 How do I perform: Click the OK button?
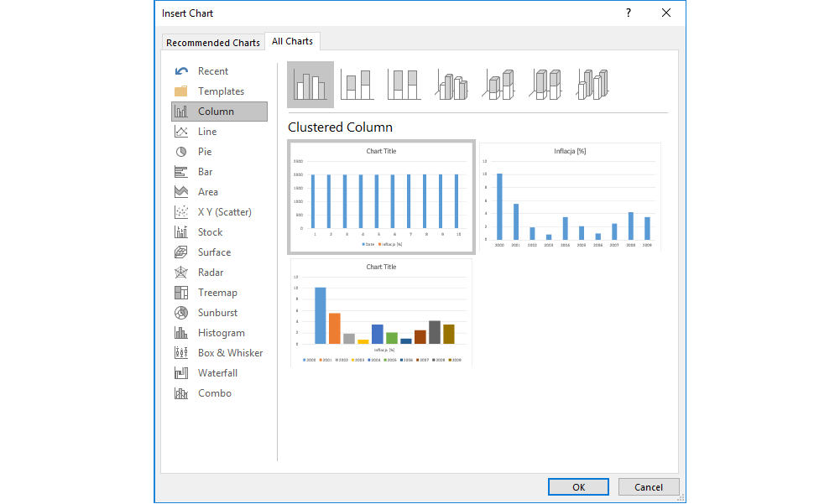point(578,487)
